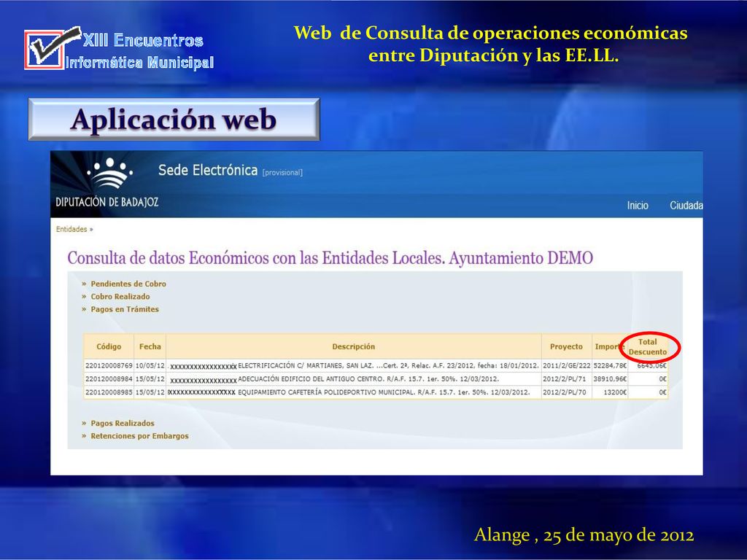The image size is (747, 560).
Task: Click the Aplicación web title box
Action: (x=174, y=119)
